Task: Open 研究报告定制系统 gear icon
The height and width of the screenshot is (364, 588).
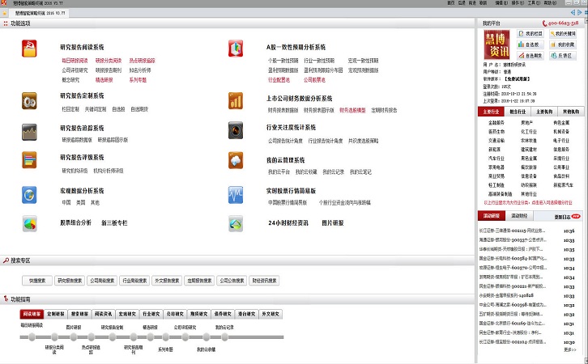Action: point(29,101)
